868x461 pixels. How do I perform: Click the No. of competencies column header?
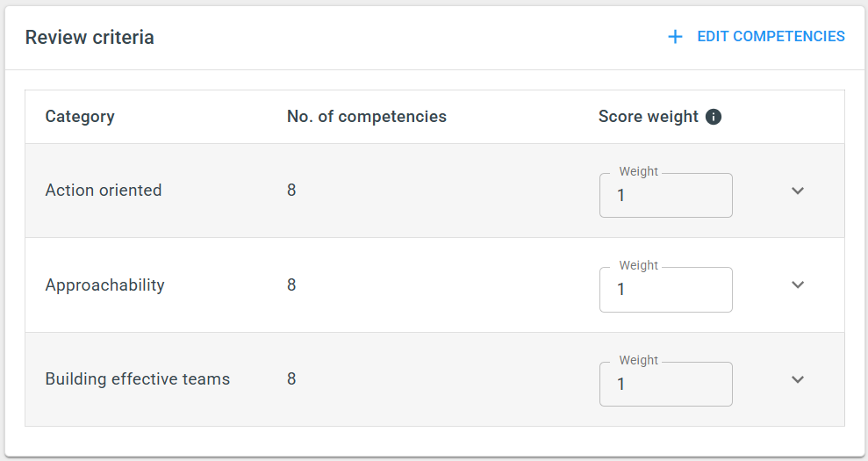tap(367, 117)
